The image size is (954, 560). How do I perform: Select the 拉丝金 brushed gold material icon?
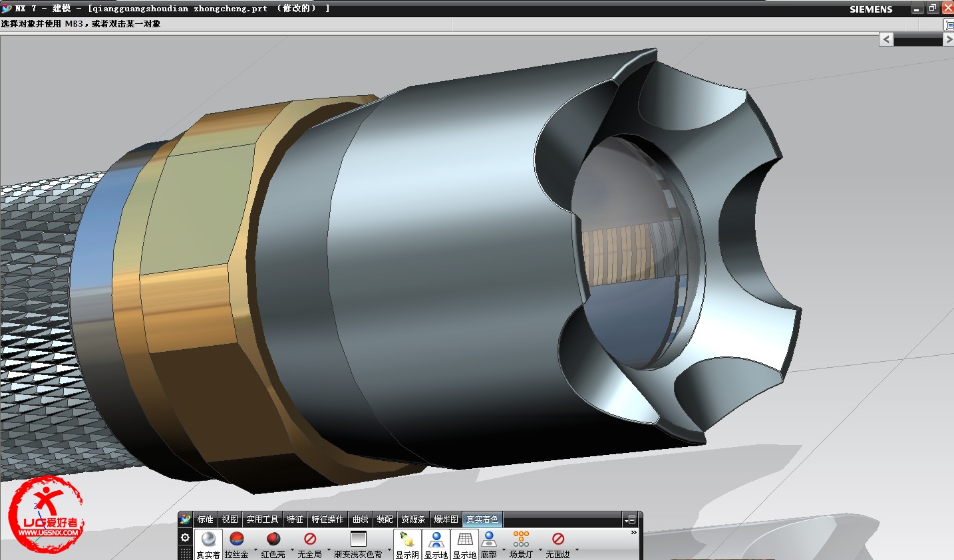click(x=236, y=539)
